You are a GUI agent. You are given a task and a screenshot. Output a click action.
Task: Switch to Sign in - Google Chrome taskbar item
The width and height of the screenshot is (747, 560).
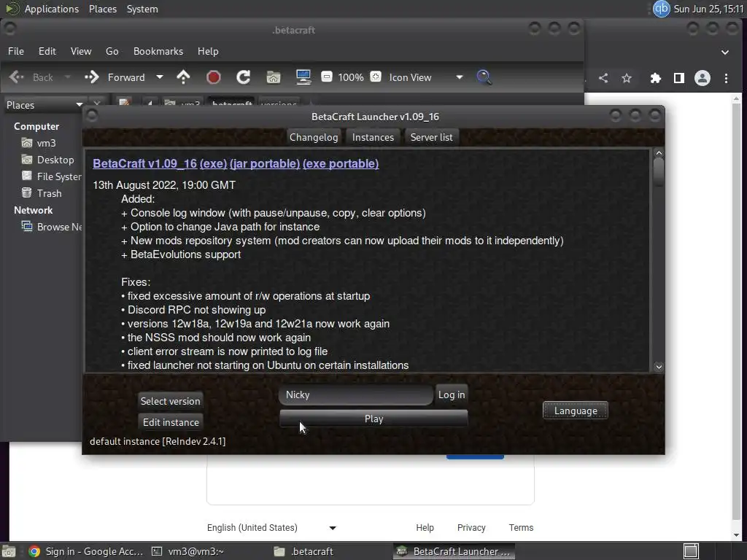[86, 551]
